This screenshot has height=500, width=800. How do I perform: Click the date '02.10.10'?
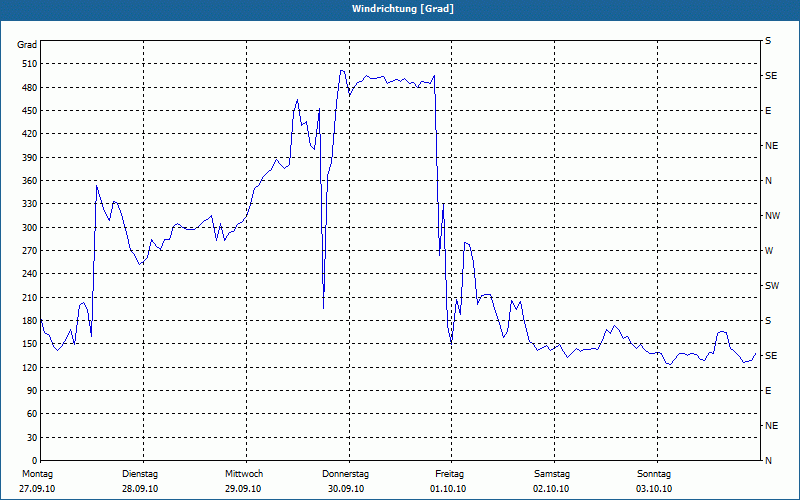pyautogui.click(x=552, y=489)
